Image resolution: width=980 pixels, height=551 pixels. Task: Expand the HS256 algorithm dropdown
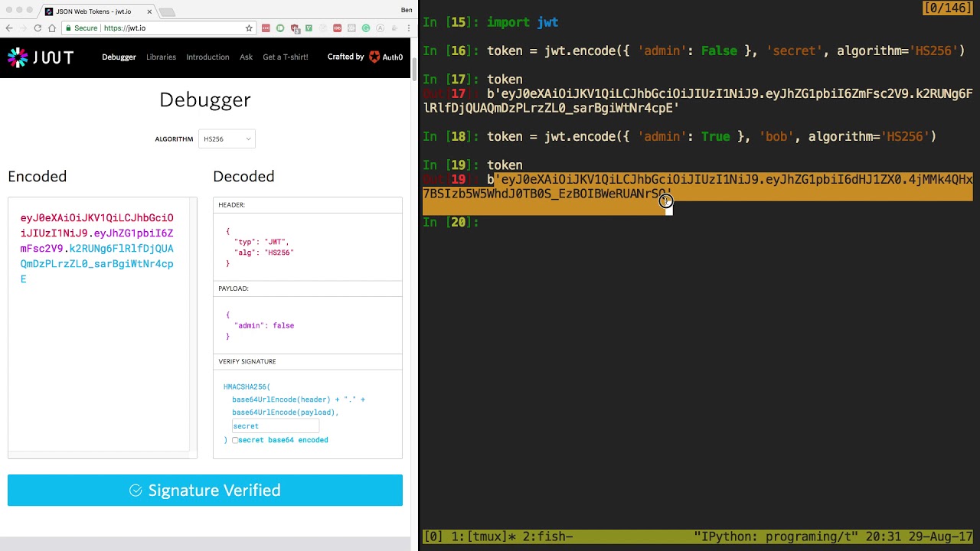click(227, 139)
